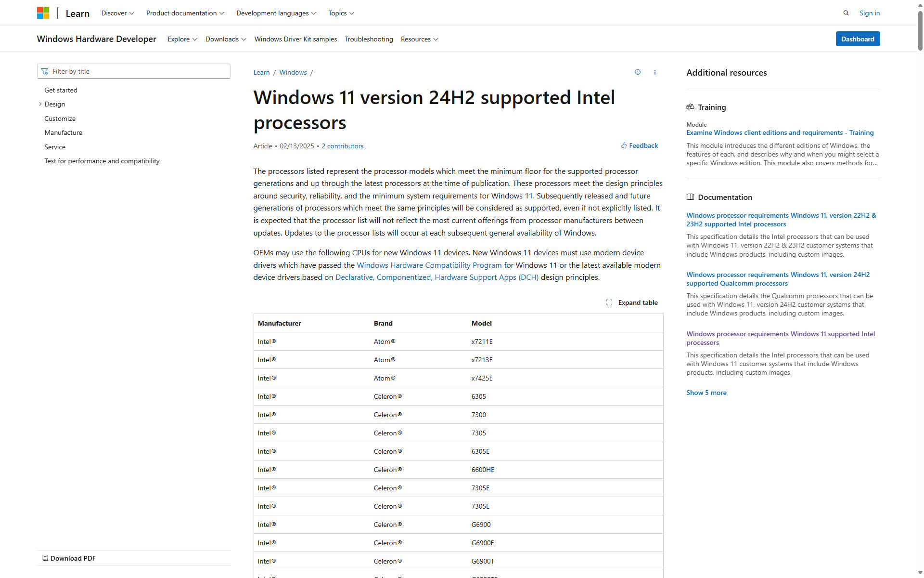Open the search icon
The width and height of the screenshot is (924, 578).
tap(846, 13)
